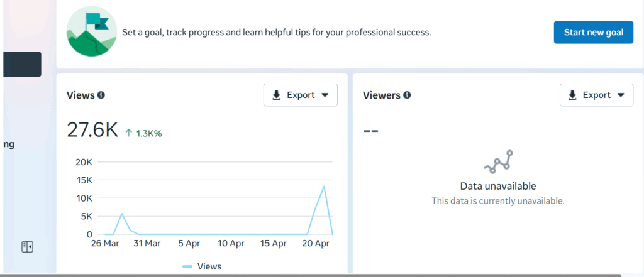
Task: Open sidebar item ending in "ng"
Action: (9, 144)
